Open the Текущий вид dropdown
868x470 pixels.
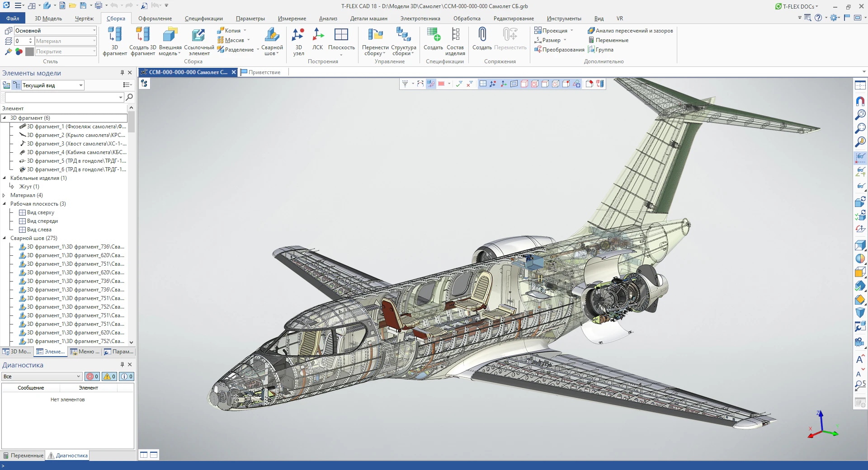click(x=81, y=85)
